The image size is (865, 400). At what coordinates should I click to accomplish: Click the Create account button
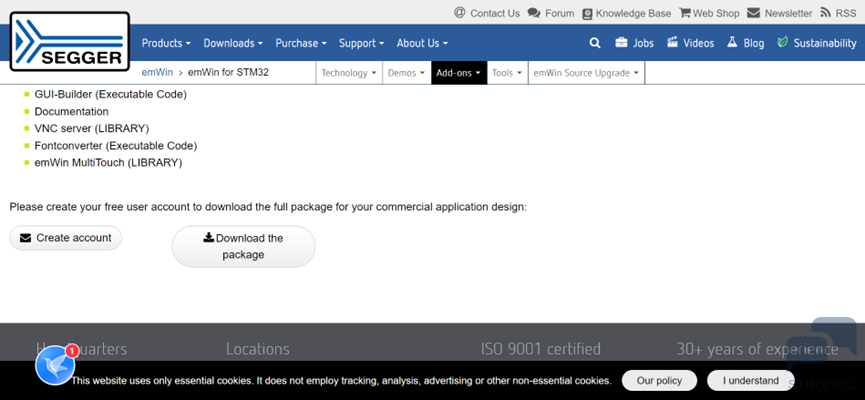click(x=66, y=238)
